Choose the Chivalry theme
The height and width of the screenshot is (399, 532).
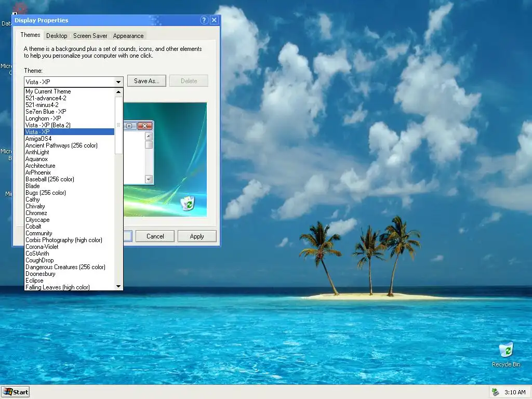point(70,206)
